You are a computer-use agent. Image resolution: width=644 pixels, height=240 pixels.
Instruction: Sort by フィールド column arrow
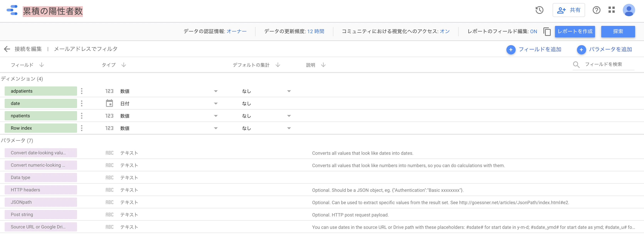(41, 65)
